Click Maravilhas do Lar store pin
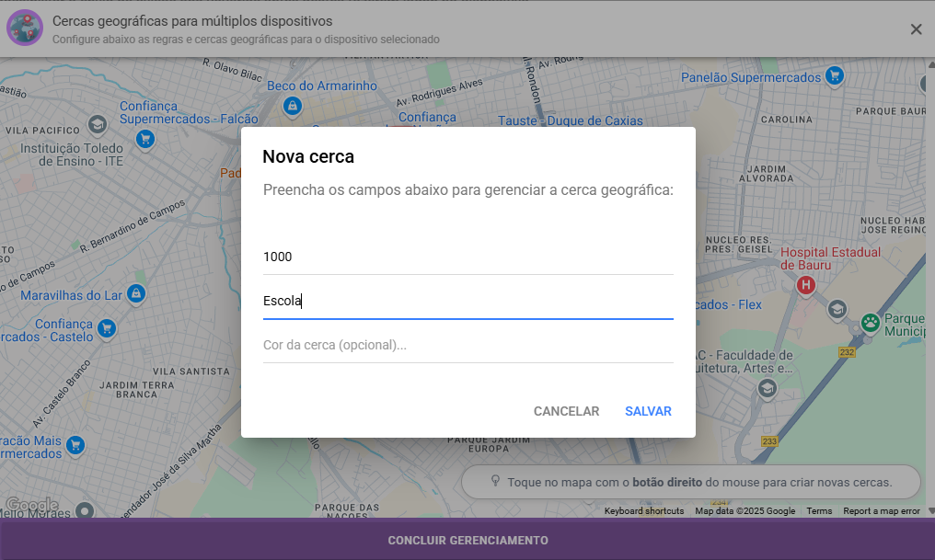Screen dimensions: 935x560 coord(136,295)
